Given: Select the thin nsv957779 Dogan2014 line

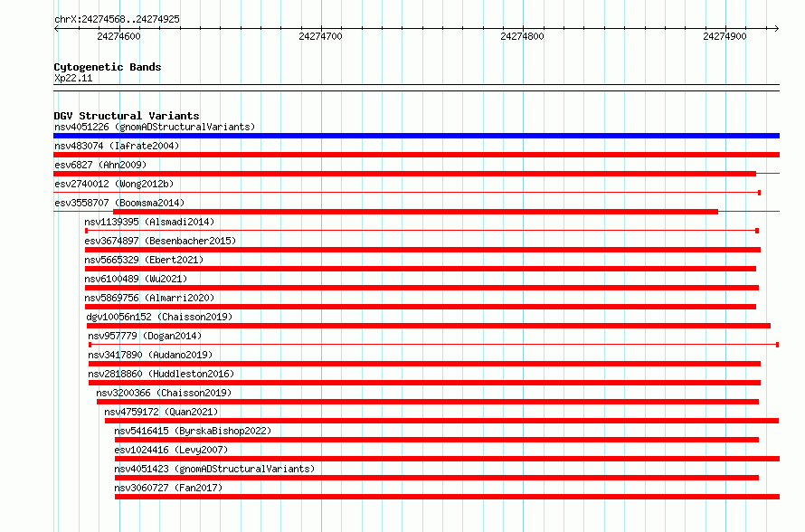Looking at the screenshot, I should tap(434, 345).
